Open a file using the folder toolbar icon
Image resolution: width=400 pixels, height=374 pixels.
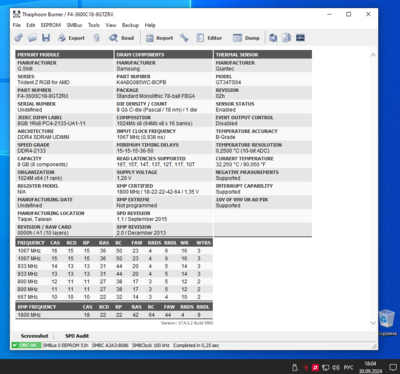[32, 38]
